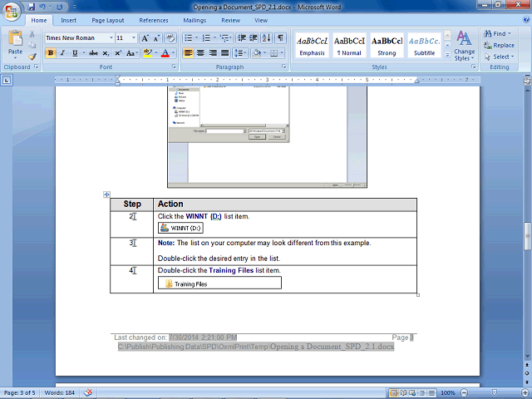The height and width of the screenshot is (399, 532).
Task: Click Words: 184 in status bar
Action: point(59,392)
